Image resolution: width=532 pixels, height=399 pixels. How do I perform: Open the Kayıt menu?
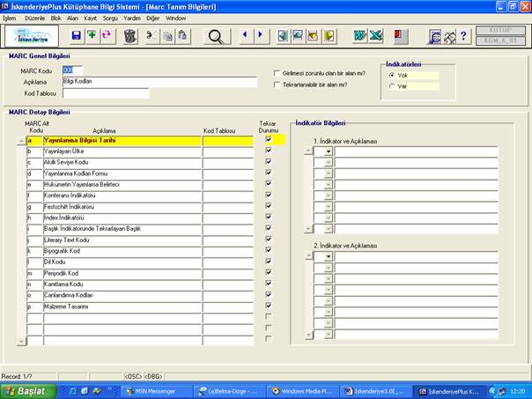90,18
